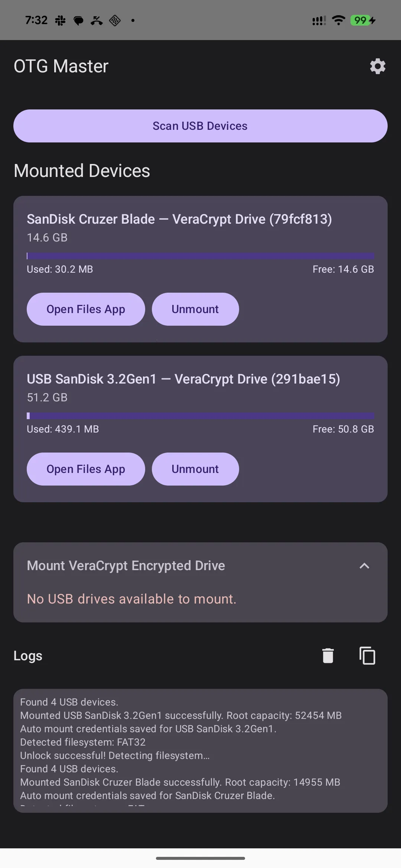Select the SanDisk Cruzer Blade drive title
This screenshot has width=401, height=868.
click(179, 219)
